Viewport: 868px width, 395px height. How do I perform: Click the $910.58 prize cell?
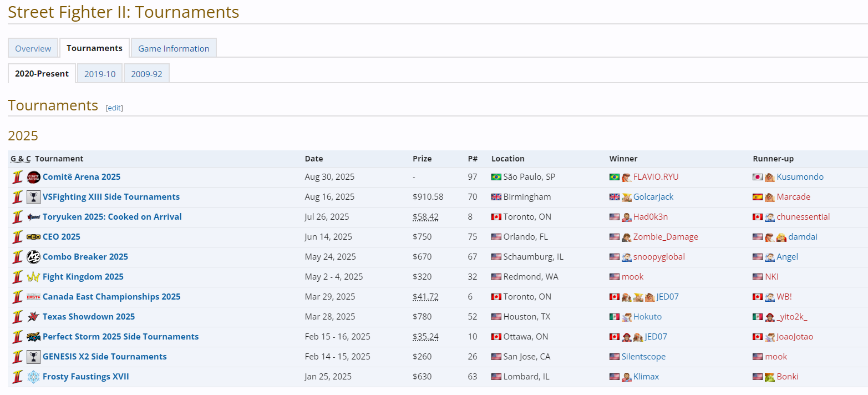(428, 197)
